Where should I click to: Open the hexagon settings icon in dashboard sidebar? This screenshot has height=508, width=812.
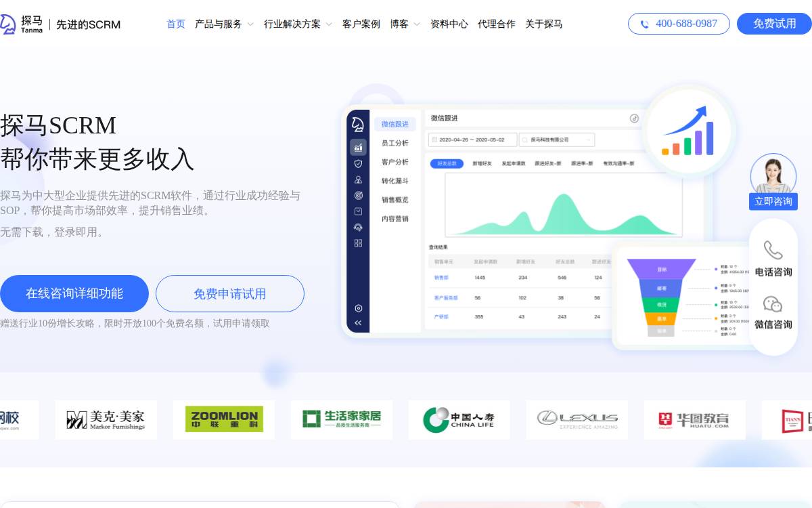tap(358, 308)
